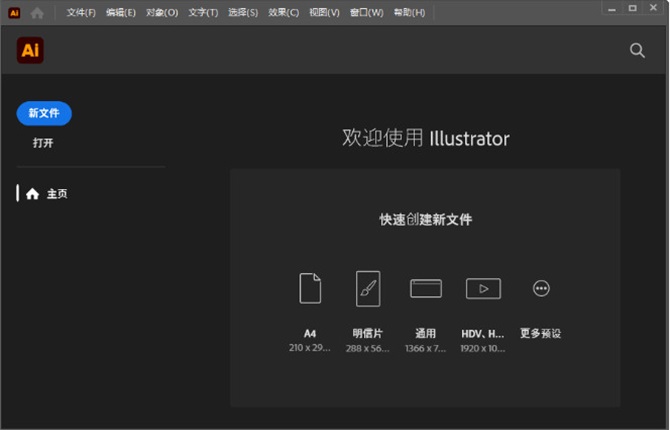Click the blue 新文件 button
This screenshot has height=430, width=670.
point(44,113)
